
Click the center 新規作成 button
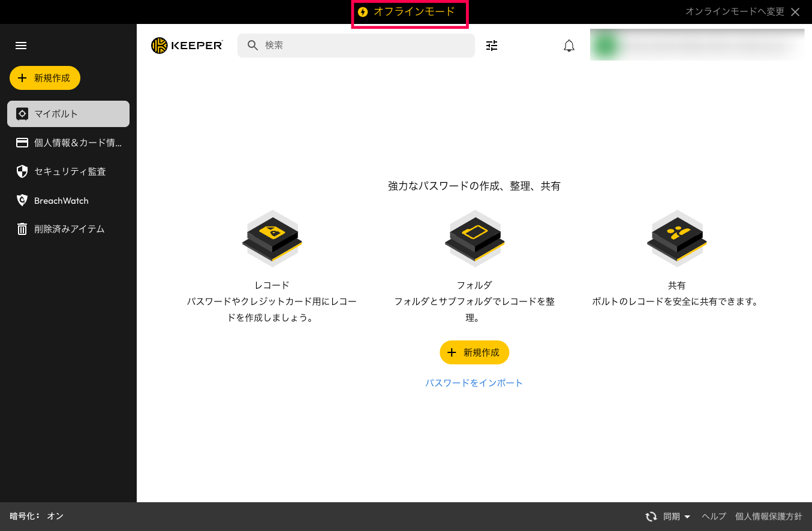(x=474, y=352)
